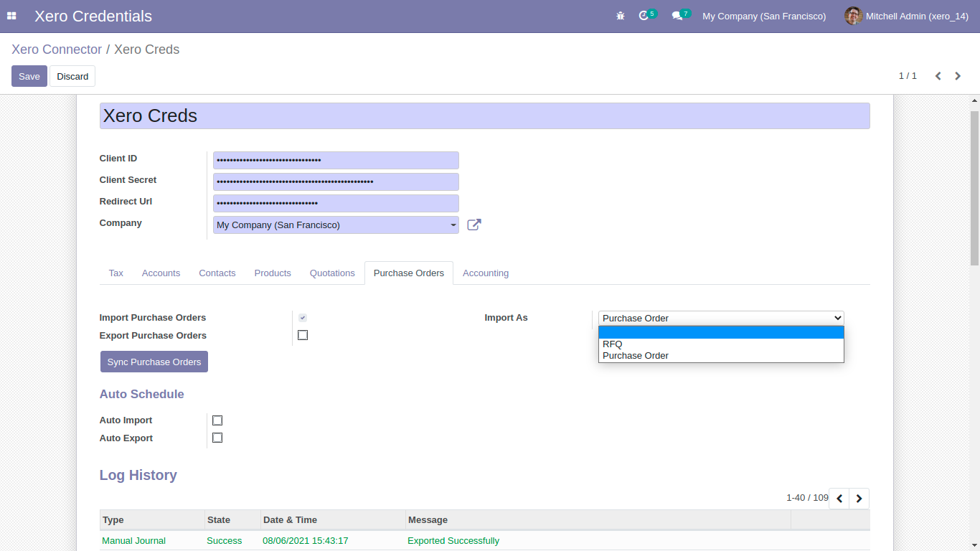
Task: Show previous Log History page
Action: [x=839, y=499]
